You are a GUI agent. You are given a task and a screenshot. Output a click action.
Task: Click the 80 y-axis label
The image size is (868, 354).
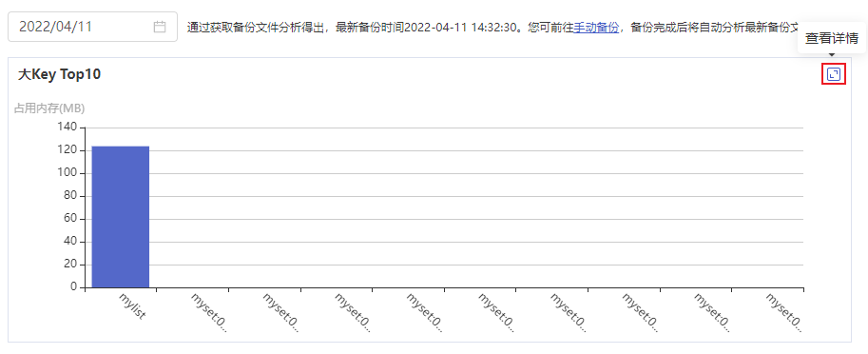(x=71, y=196)
